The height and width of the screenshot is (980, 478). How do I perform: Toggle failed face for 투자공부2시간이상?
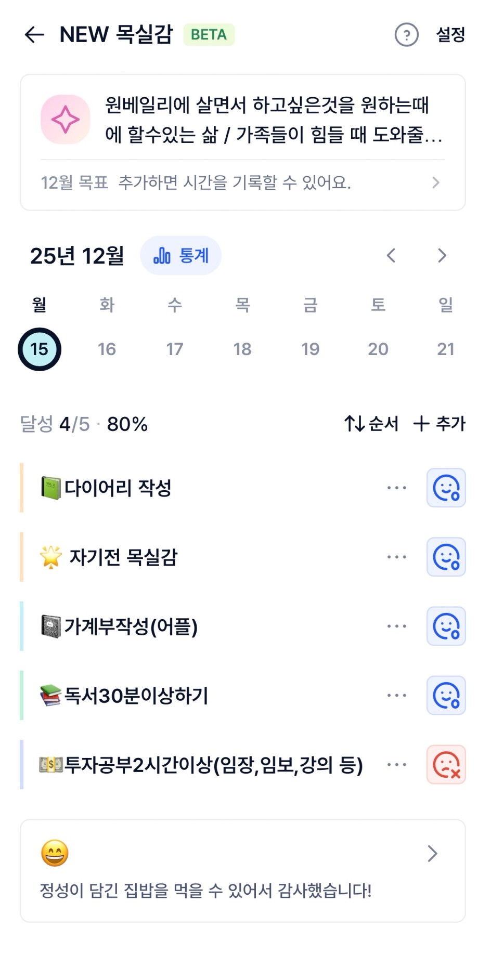pos(446,765)
